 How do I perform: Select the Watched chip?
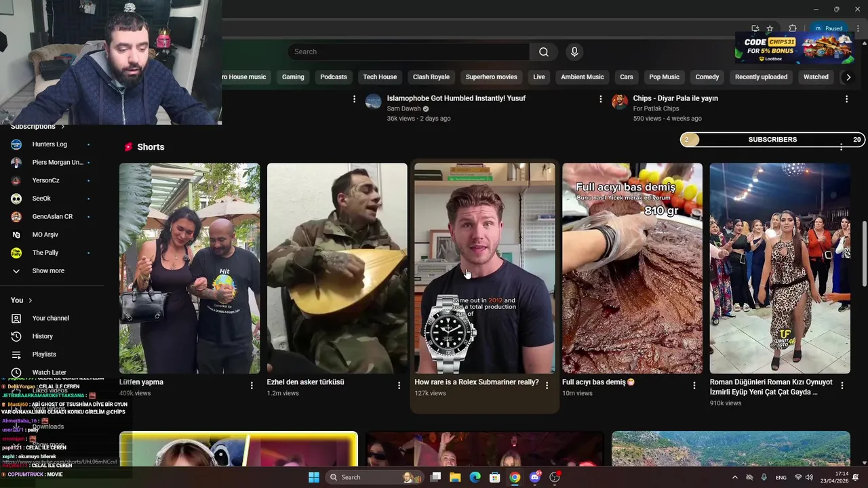click(816, 77)
